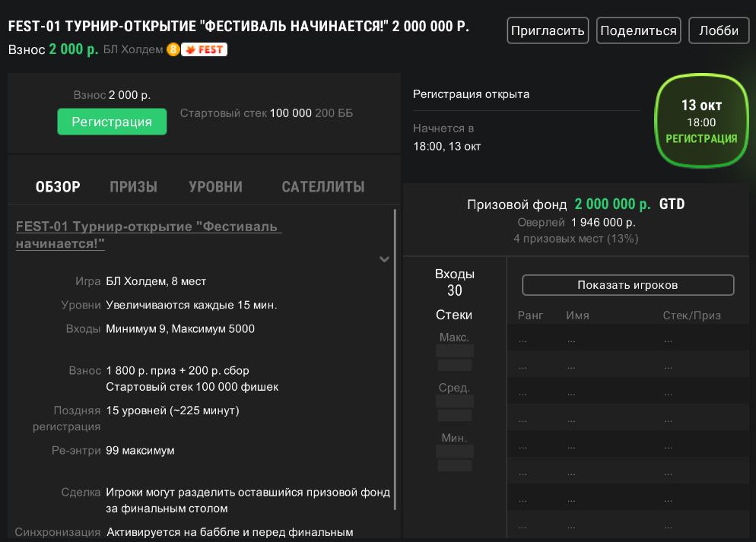Open the Пригласить invite dialog
756x542 pixels.
[548, 31]
